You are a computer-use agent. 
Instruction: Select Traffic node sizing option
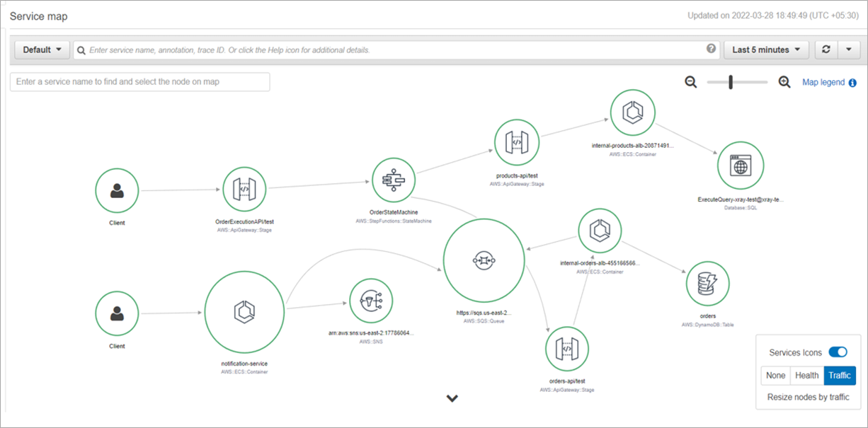pos(840,376)
